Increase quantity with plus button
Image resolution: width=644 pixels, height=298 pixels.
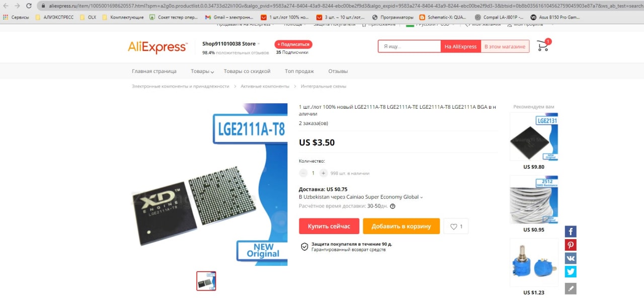323,173
